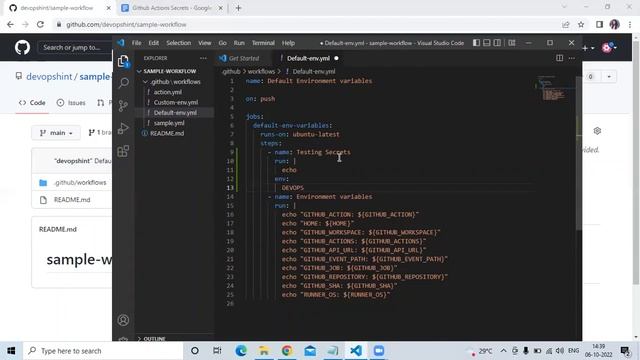Screen dimensions: 640x360
Task: Open Custom-env.yml in the explorer
Action: click(176, 102)
